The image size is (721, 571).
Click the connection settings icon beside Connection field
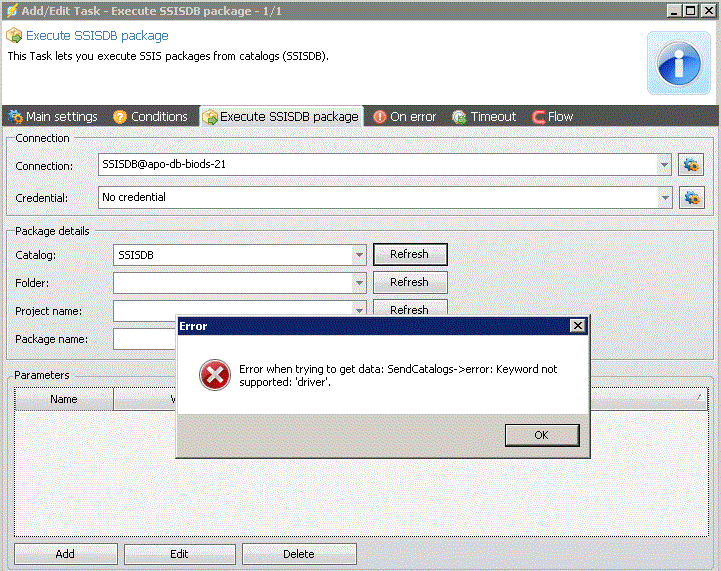pos(691,164)
